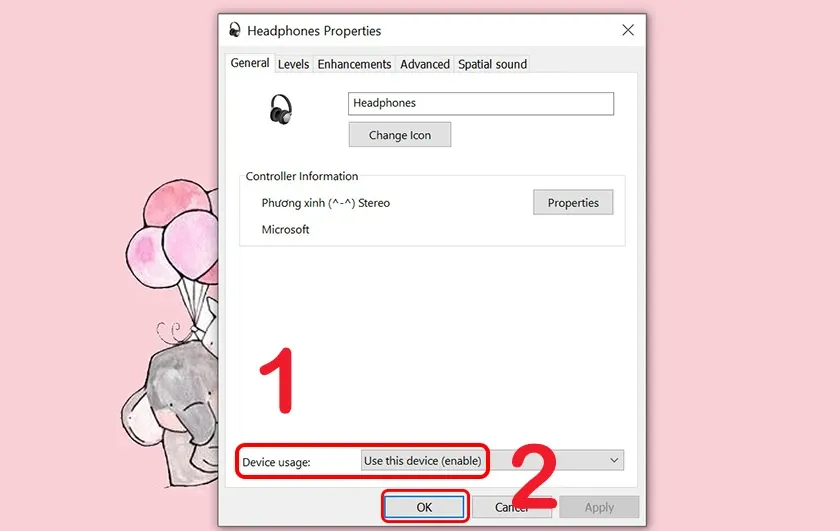
Task: Open controller Properties button
Action: [573, 203]
